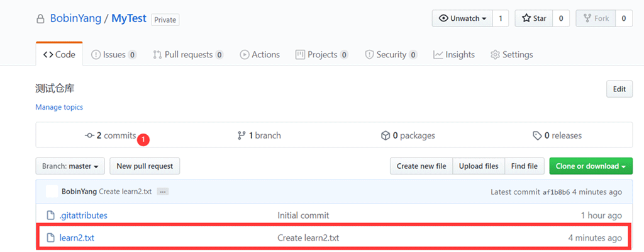
Task: Switch to the Code tab
Action: tap(59, 54)
